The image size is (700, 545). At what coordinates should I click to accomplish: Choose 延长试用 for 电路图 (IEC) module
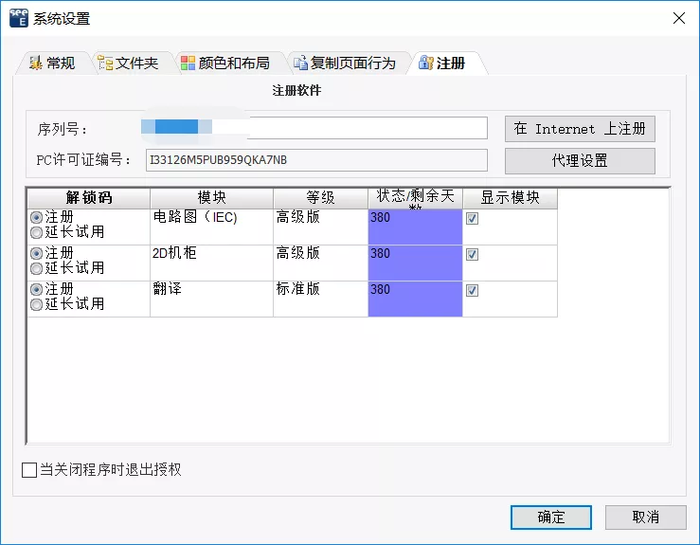click(37, 232)
